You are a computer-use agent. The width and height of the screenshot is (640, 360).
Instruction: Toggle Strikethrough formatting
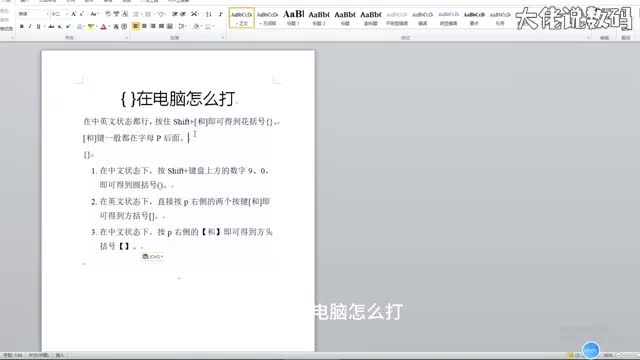(x=51, y=27)
